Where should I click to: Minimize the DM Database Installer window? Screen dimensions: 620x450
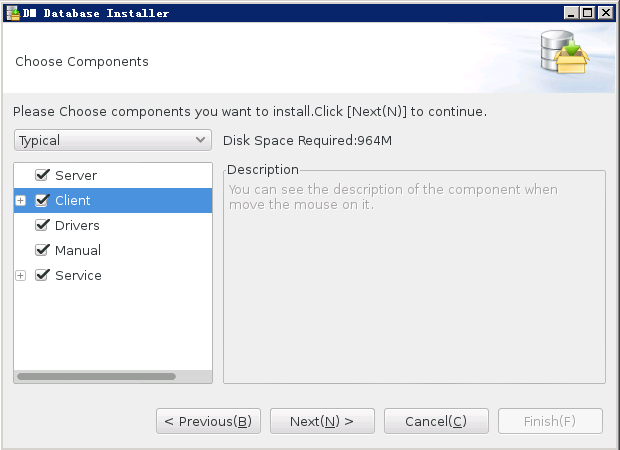(x=571, y=13)
